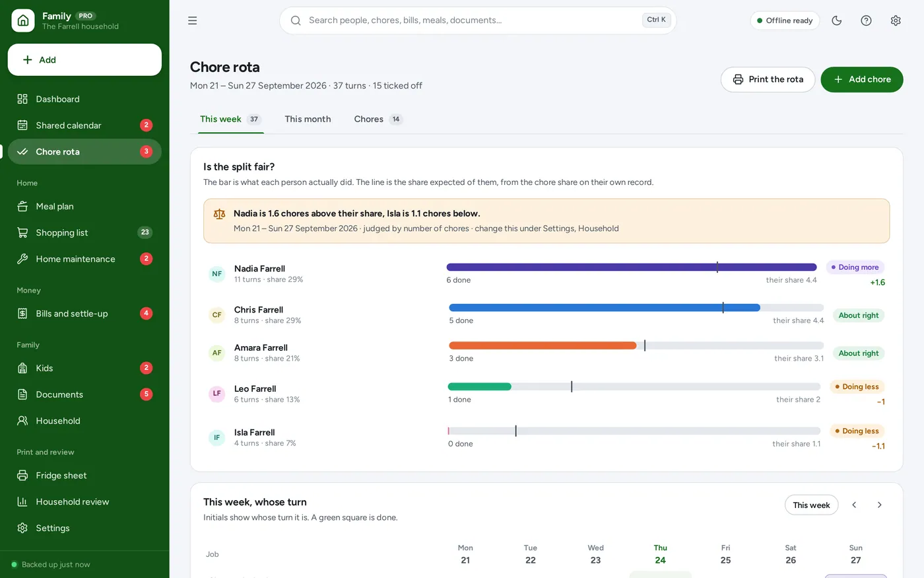Focus the search people, chores, bills field
The image size is (924, 578).
click(478, 20)
